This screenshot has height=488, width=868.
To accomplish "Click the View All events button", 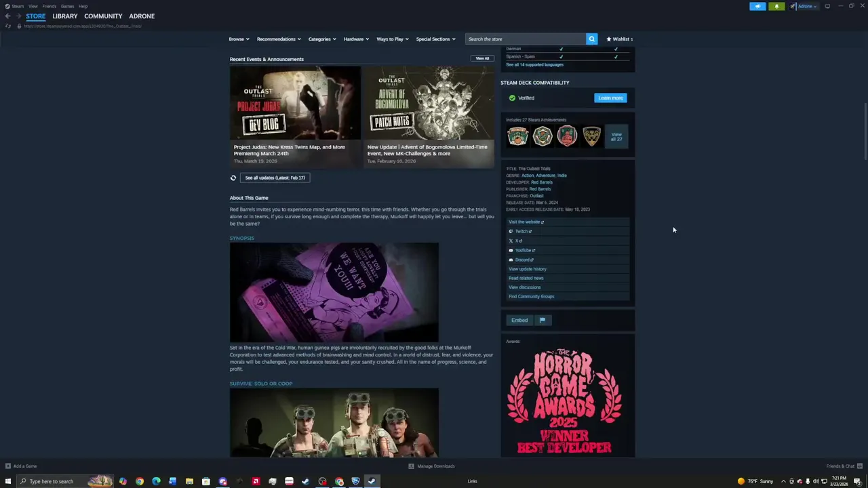I will (x=482, y=58).
